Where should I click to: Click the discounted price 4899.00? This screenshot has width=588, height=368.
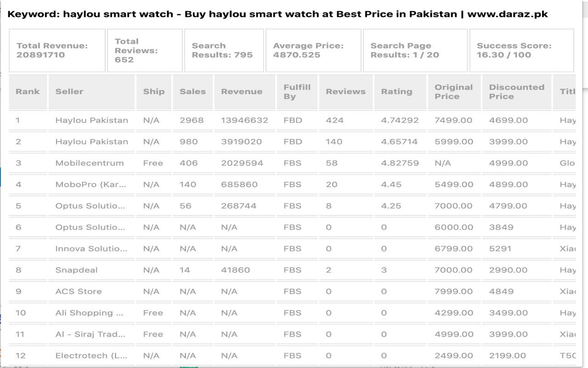[x=508, y=184]
